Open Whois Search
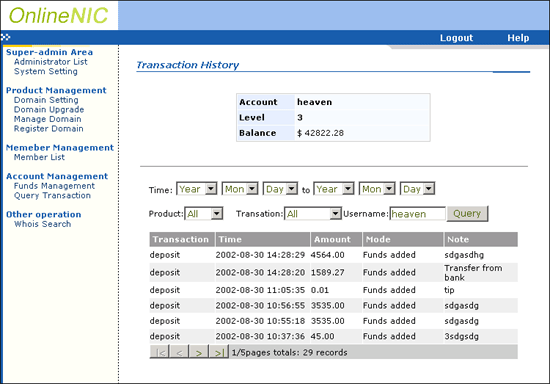The width and height of the screenshot is (550, 384). tap(42, 224)
